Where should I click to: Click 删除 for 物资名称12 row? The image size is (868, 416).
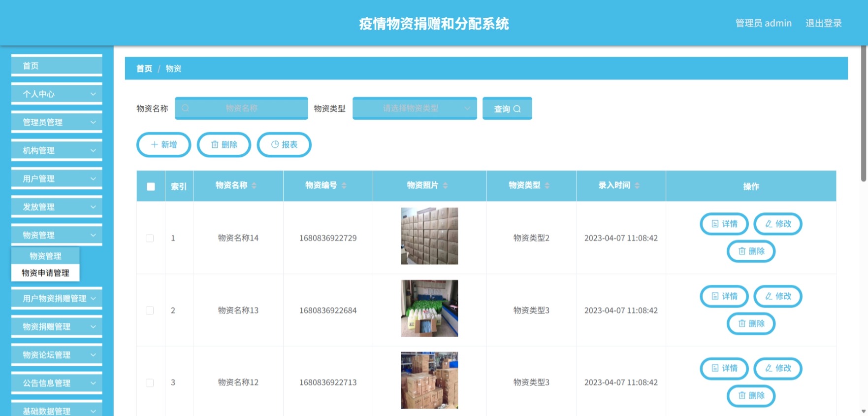(751, 396)
